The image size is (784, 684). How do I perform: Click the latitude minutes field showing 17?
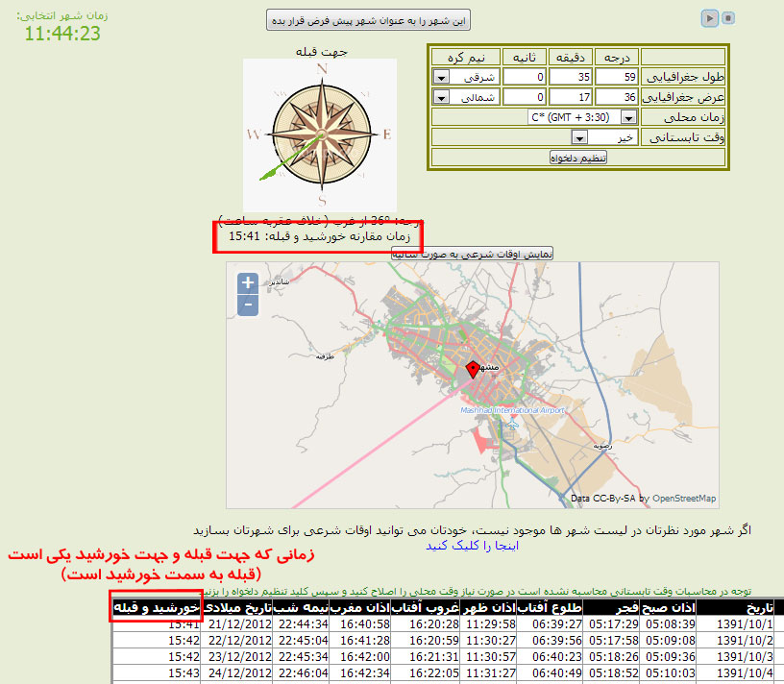pyautogui.click(x=571, y=97)
